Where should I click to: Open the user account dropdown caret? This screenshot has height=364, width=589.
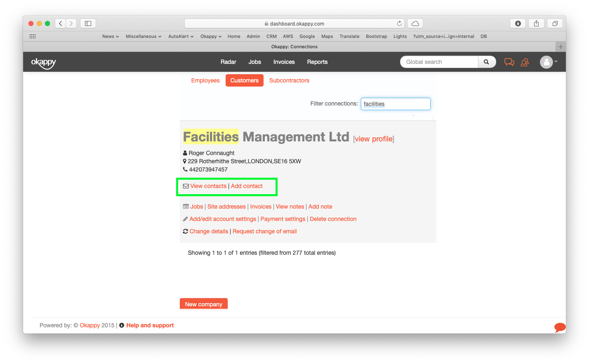point(556,62)
